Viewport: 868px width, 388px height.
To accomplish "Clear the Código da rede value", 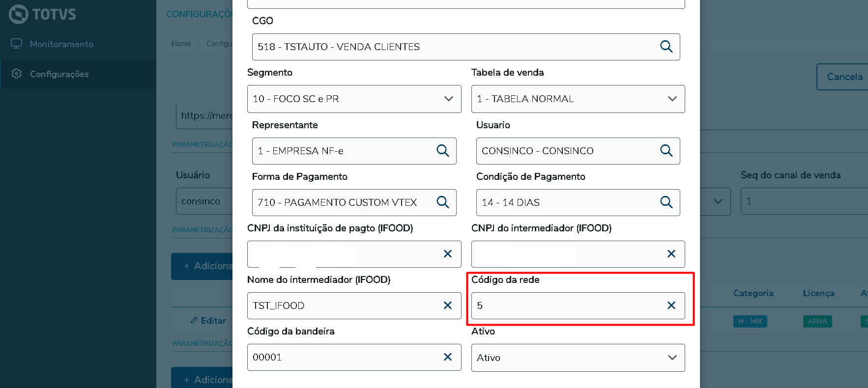I will click(671, 305).
